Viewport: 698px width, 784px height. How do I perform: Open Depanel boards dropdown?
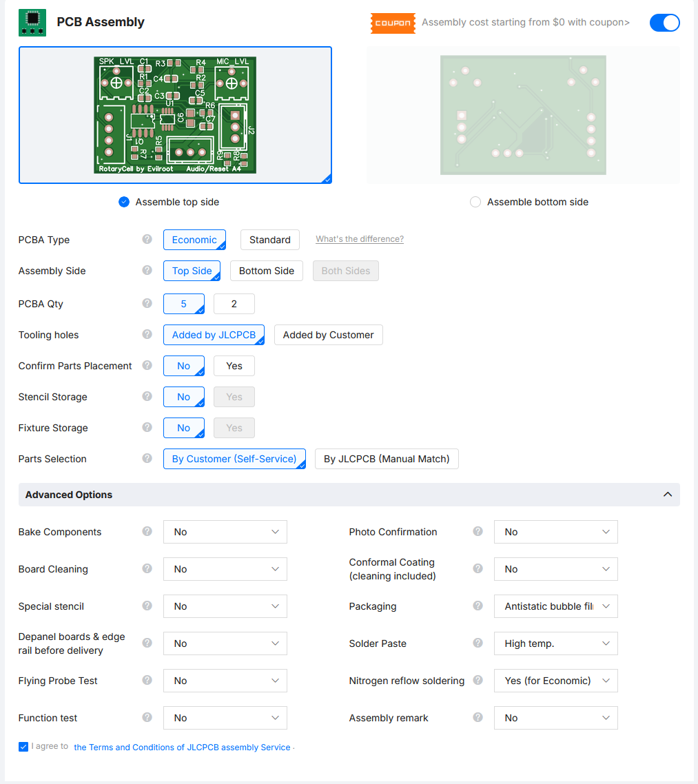click(225, 643)
